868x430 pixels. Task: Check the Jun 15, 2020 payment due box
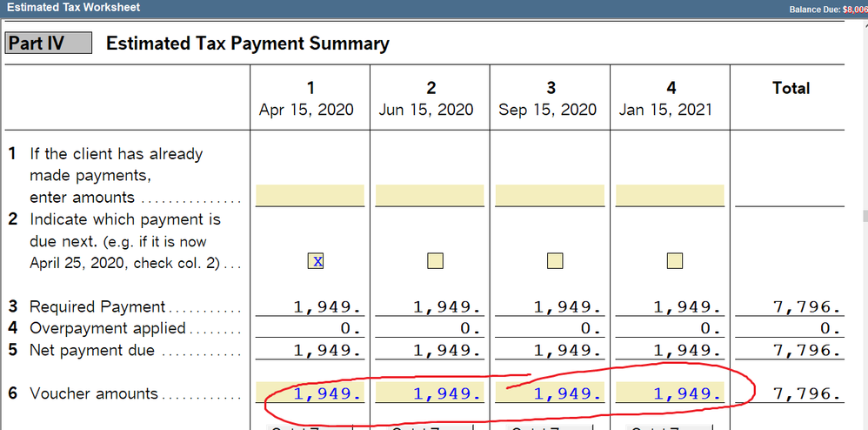[x=435, y=261]
